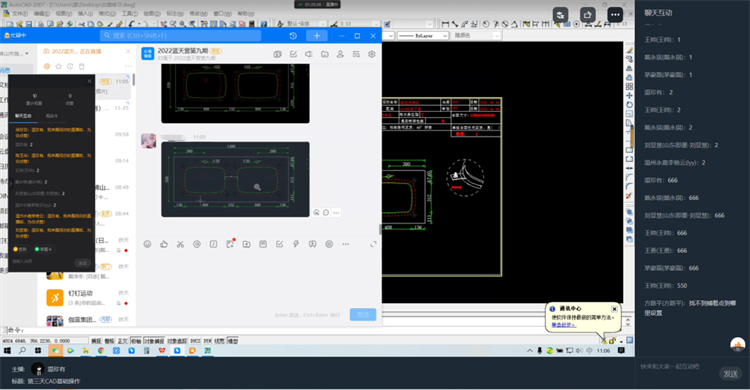Click the blue 发送 send button
Image resolution: width=750 pixels, height=390 pixels.
click(363, 314)
